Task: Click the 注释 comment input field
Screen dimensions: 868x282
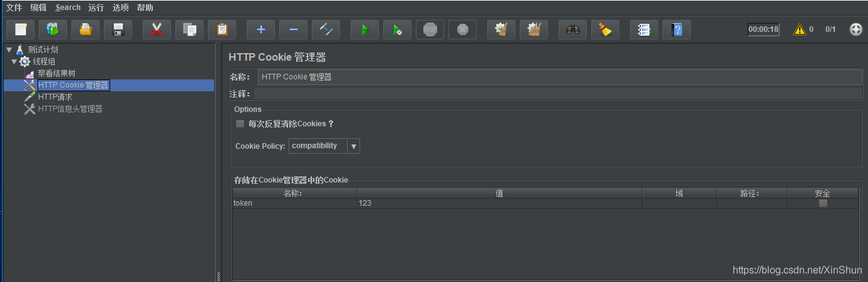Action: click(558, 94)
